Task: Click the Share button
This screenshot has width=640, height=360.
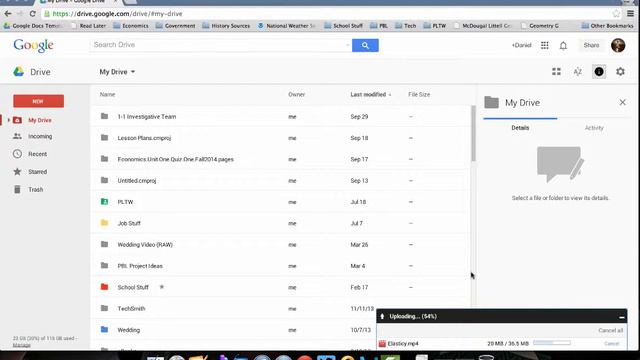Action: pos(591,45)
